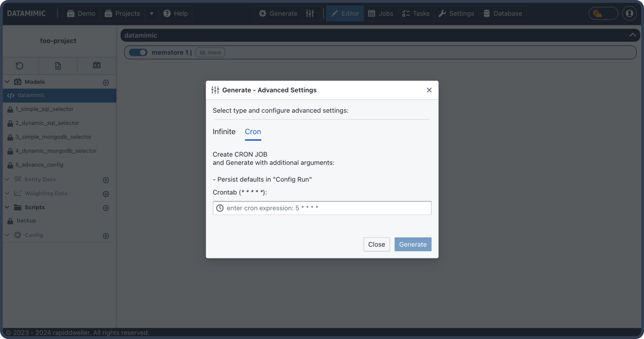The width and height of the screenshot is (644, 339).
Task: Collapse the datamimic panel chevron
Action: 632,35
